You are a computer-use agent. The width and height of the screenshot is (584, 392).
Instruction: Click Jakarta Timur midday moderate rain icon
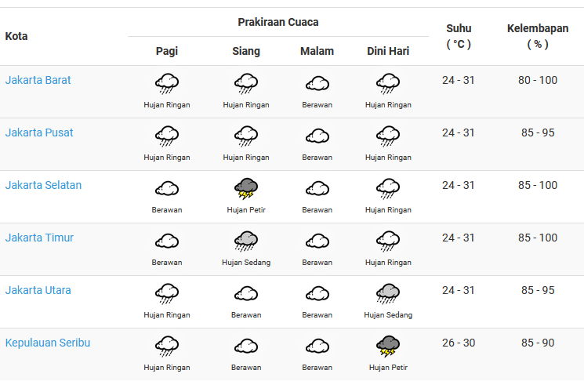[x=246, y=241]
